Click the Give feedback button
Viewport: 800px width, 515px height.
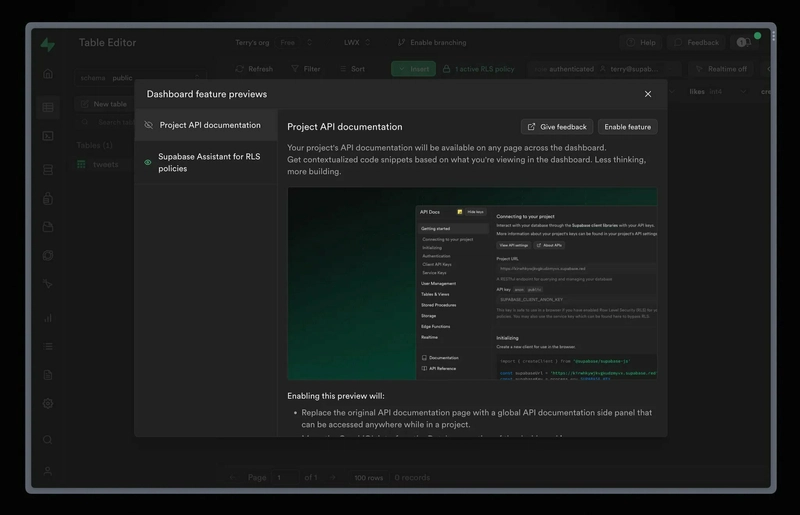557,127
